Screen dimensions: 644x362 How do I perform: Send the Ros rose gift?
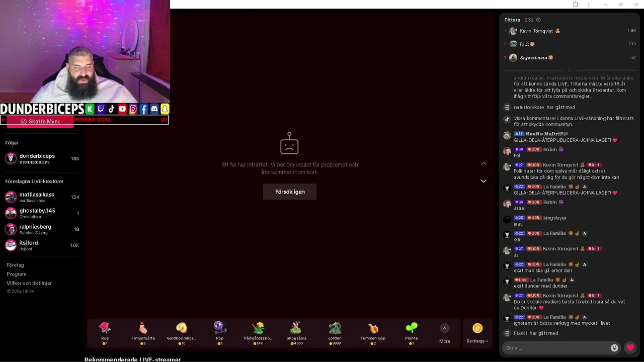click(x=105, y=333)
